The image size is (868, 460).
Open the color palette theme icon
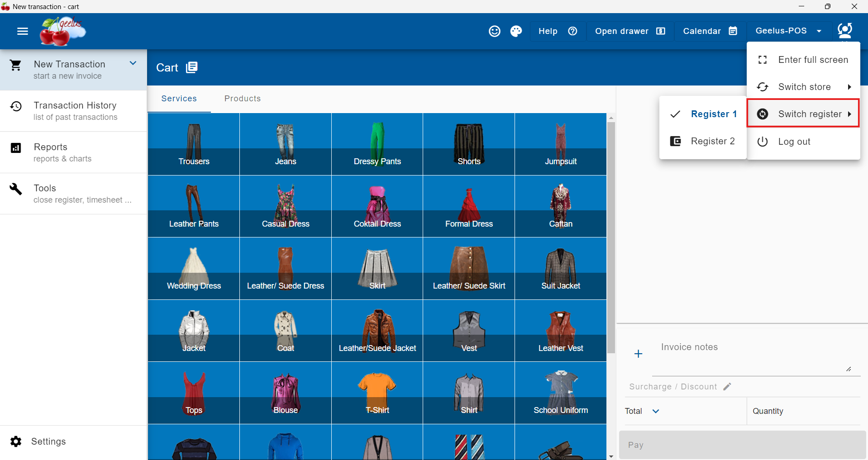pos(516,31)
